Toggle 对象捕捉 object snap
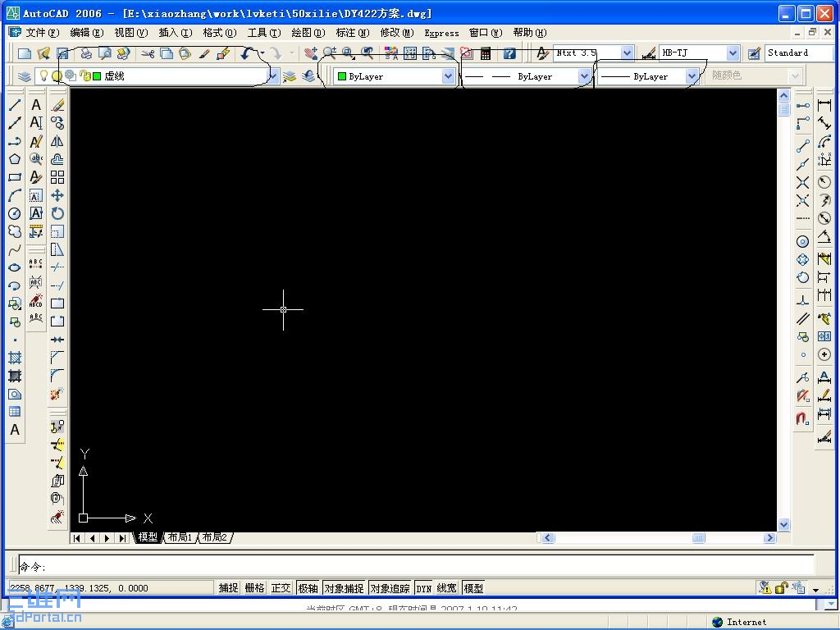This screenshot has width=840, height=630. coord(344,588)
